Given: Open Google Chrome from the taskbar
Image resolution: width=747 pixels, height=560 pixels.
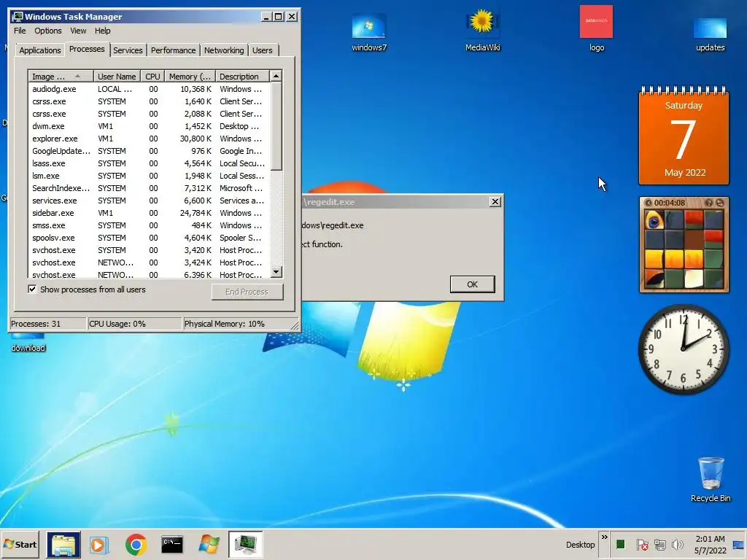Looking at the screenshot, I should [x=136, y=545].
